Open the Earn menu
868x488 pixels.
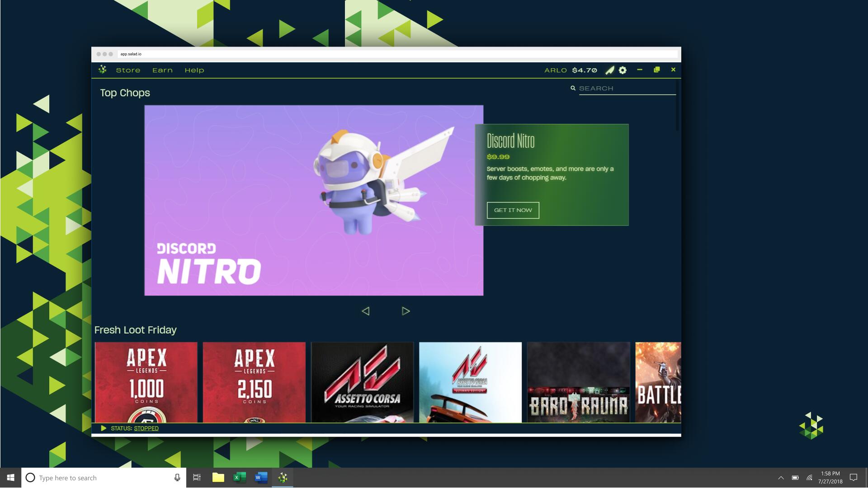pos(162,70)
